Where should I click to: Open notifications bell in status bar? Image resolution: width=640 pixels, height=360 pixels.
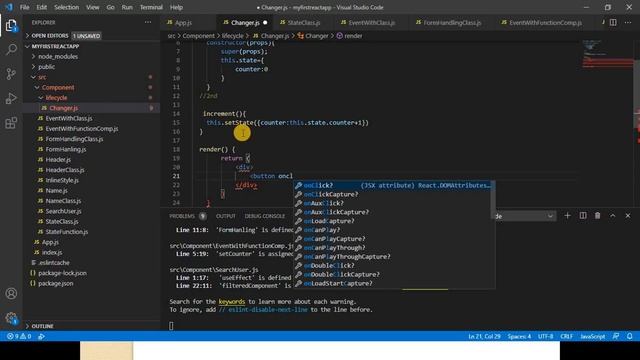[x=630, y=336]
